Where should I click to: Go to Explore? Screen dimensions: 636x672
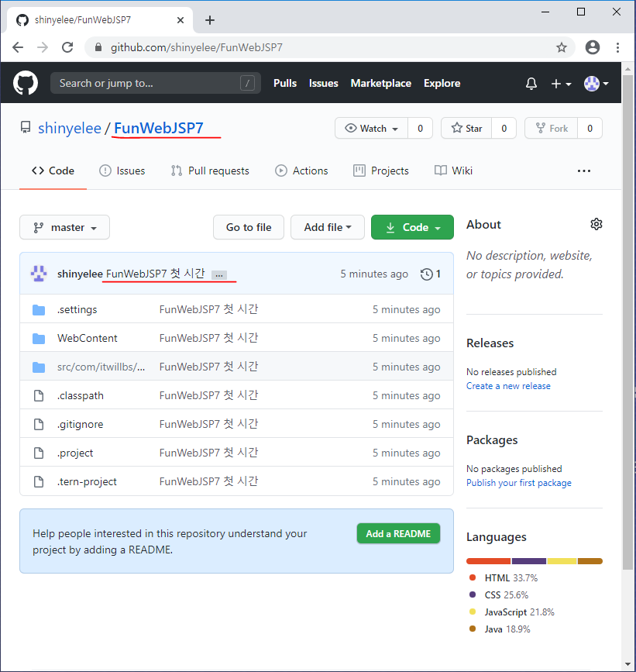442,83
